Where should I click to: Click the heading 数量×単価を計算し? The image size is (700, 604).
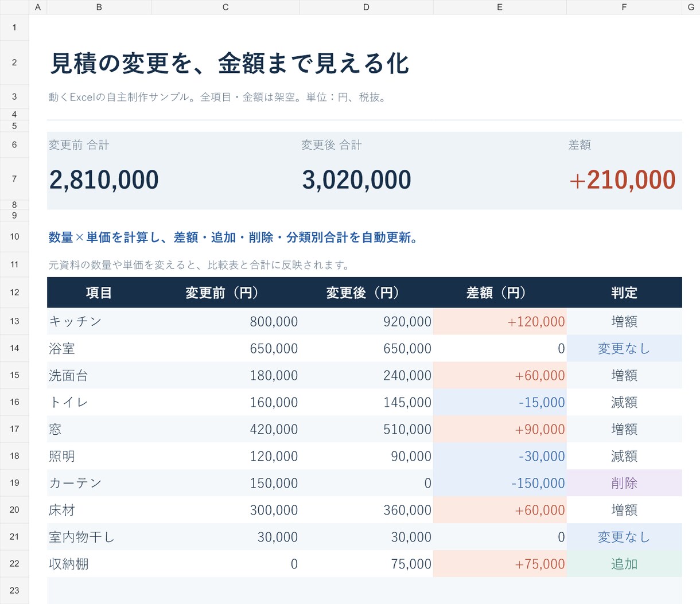click(233, 237)
